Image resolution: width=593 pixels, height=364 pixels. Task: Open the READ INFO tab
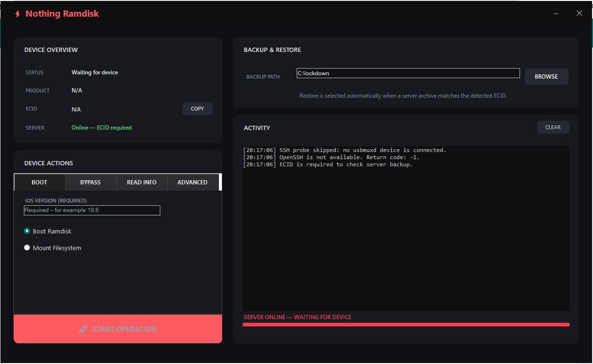142,182
